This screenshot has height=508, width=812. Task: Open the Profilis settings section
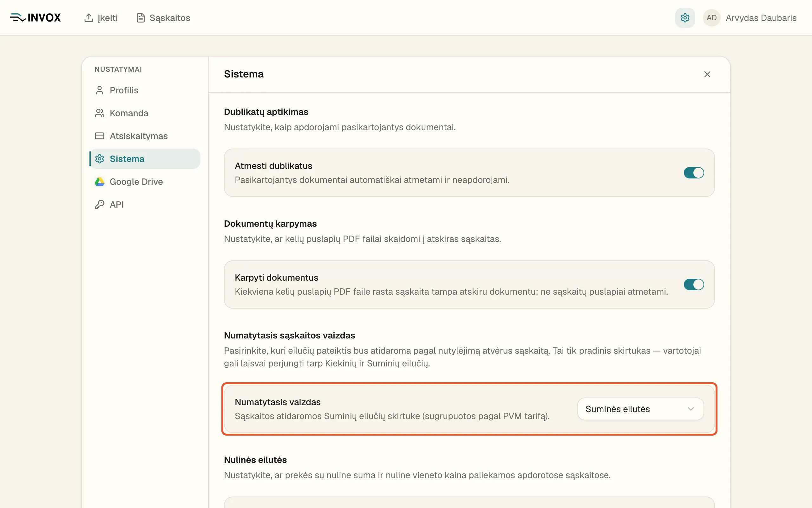pyautogui.click(x=145, y=90)
